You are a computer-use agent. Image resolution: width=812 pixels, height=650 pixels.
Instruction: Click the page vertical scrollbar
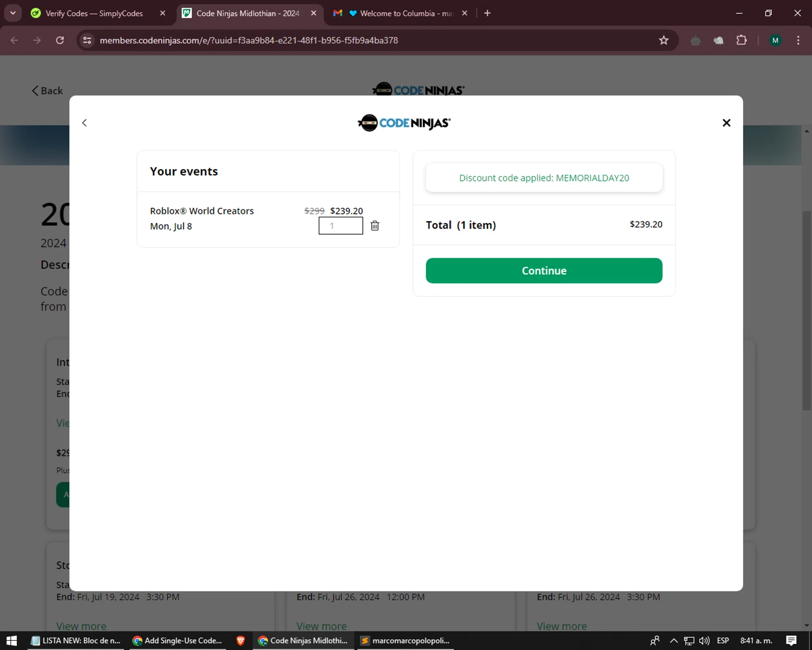tap(807, 310)
